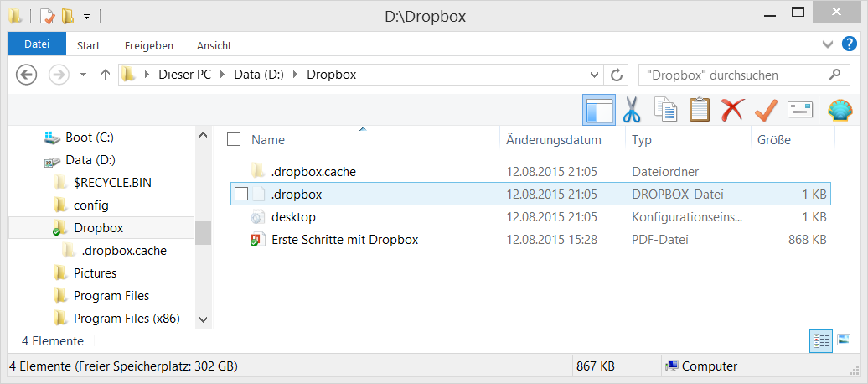Screen dimensions: 868x384
Task: Click the quick access Properties icon
Action: pos(48,17)
